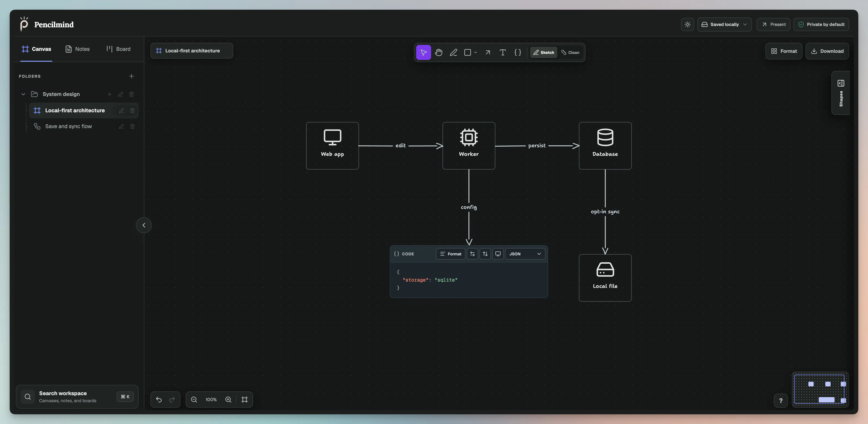Click the Present button
Image resolution: width=868 pixels, height=424 pixels.
[x=773, y=24]
